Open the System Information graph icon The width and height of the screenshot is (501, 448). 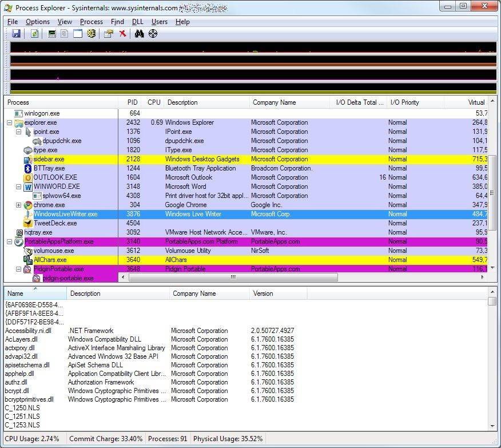click(x=52, y=34)
